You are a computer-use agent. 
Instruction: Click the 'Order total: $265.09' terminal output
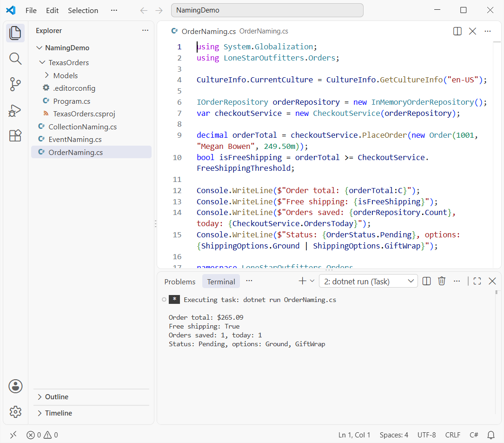206,317
